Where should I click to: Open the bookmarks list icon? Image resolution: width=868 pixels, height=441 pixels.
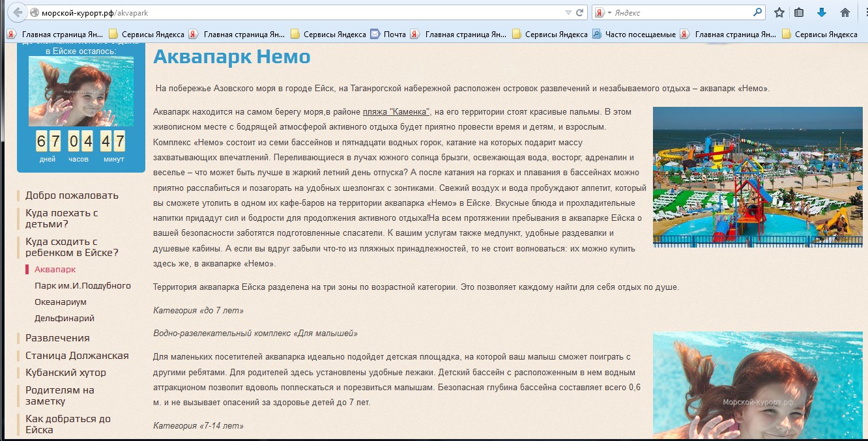799,12
